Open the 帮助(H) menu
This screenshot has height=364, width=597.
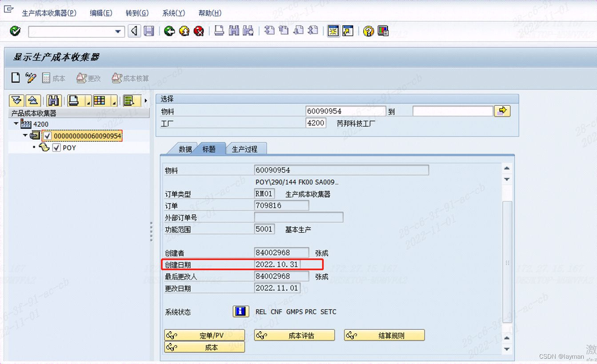(210, 13)
